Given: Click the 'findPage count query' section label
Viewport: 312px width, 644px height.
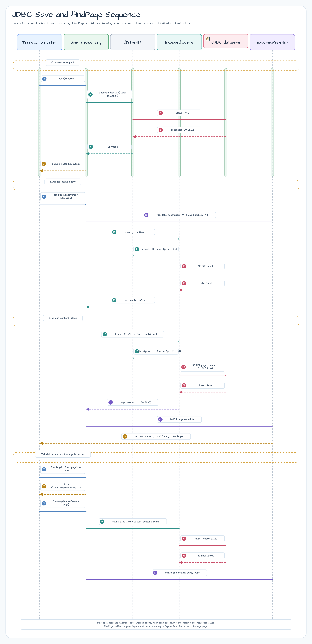Looking at the screenshot, I should pyautogui.click(x=63, y=182).
